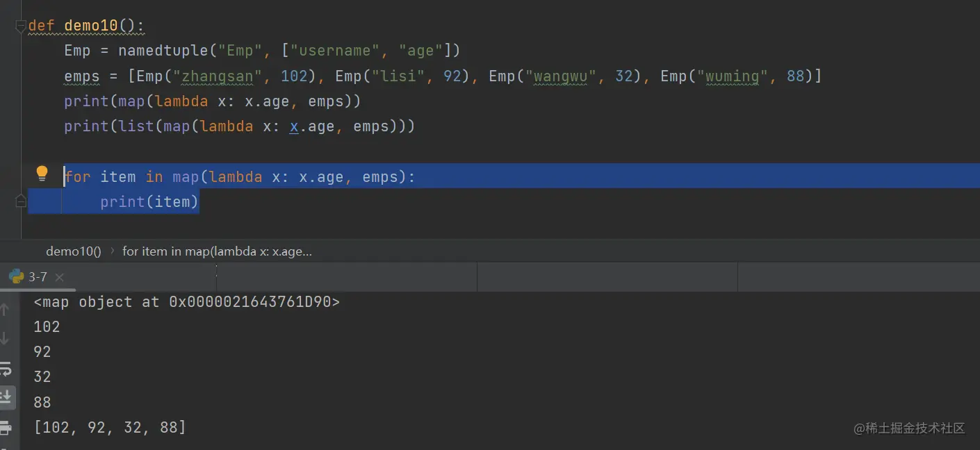The image size is (980, 450).
Task: Click the output line 102
Action: [x=47, y=326]
